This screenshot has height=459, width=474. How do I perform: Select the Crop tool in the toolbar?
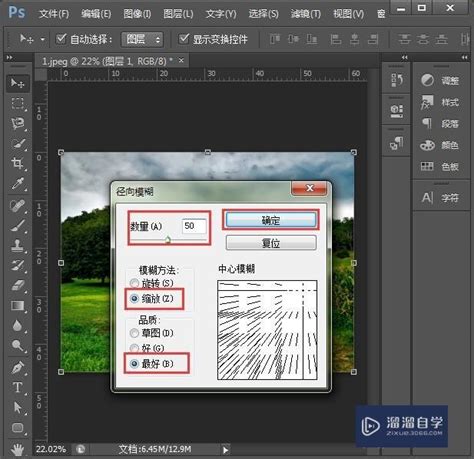point(17,163)
